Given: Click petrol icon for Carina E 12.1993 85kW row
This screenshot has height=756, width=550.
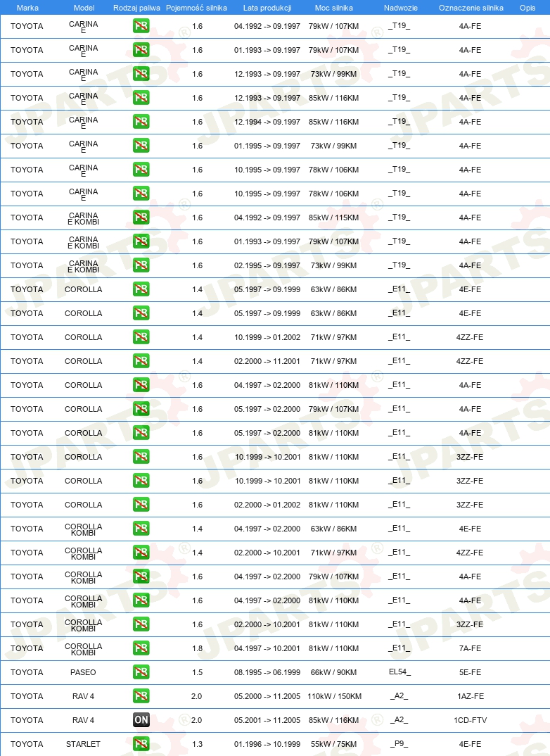Looking at the screenshot, I should pyautogui.click(x=141, y=98).
